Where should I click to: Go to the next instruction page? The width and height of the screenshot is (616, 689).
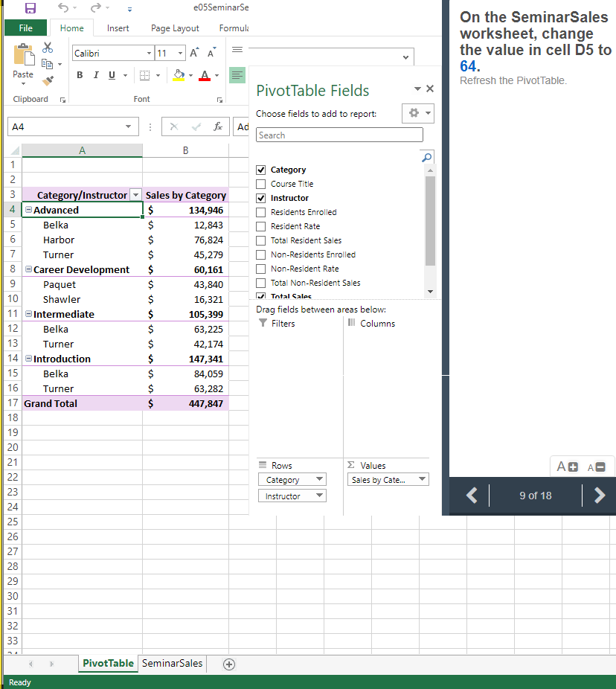coord(600,495)
